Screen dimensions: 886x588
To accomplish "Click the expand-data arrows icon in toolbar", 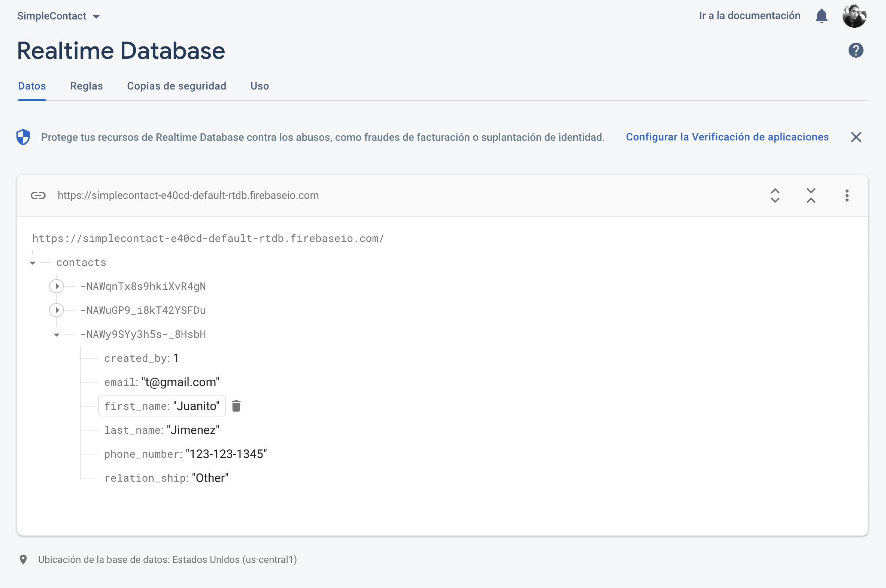I will [x=775, y=196].
